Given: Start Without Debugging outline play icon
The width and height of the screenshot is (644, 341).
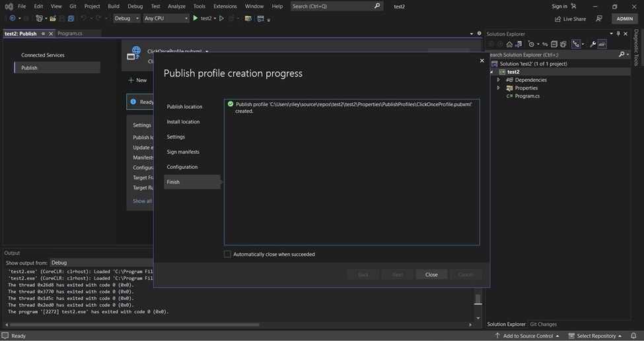Looking at the screenshot, I should point(221,18).
